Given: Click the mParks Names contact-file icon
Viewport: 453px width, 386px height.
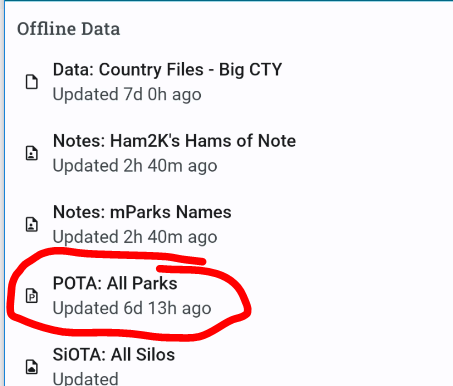Looking at the screenshot, I should coord(32,224).
